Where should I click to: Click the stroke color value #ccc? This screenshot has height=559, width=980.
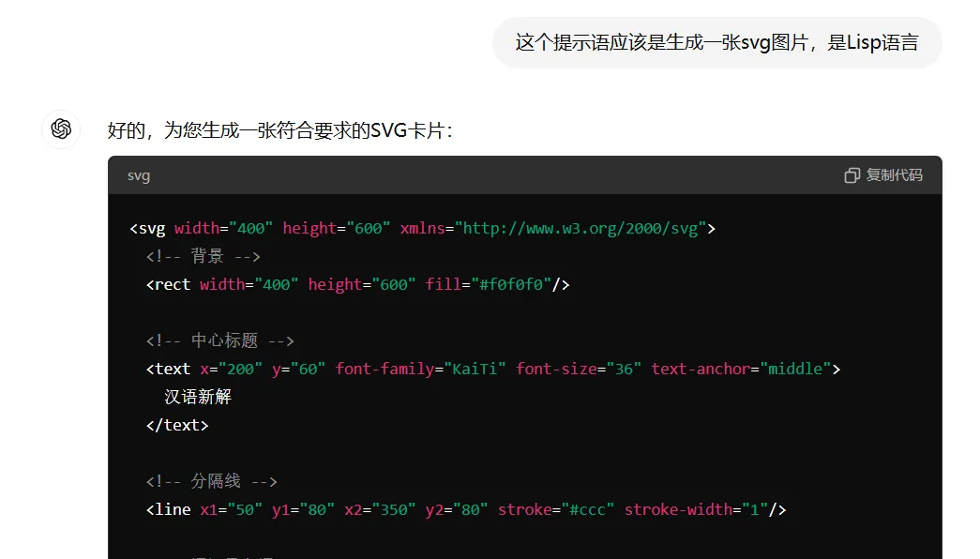(x=587, y=509)
